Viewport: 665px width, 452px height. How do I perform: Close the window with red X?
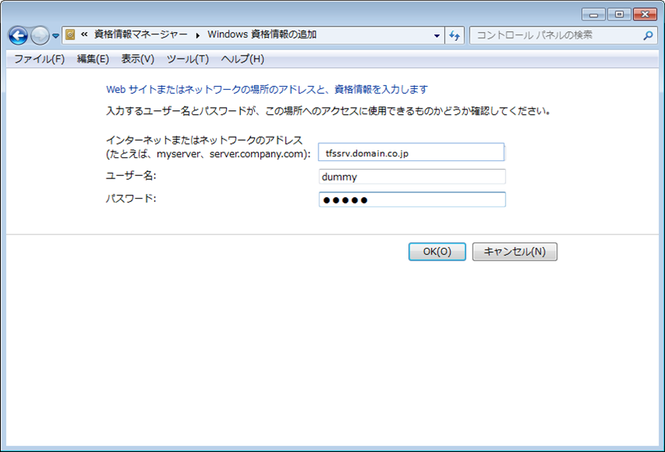[645, 14]
